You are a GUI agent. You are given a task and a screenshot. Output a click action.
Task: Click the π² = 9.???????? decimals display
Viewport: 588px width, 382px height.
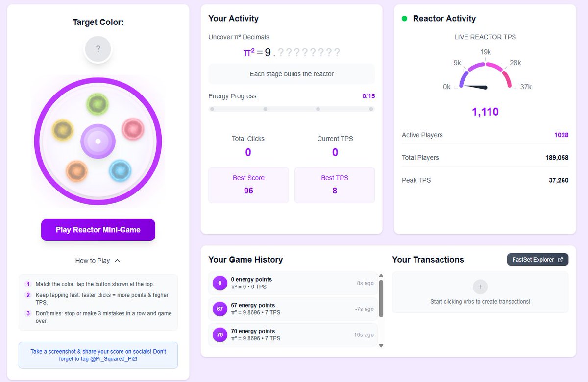tap(292, 52)
